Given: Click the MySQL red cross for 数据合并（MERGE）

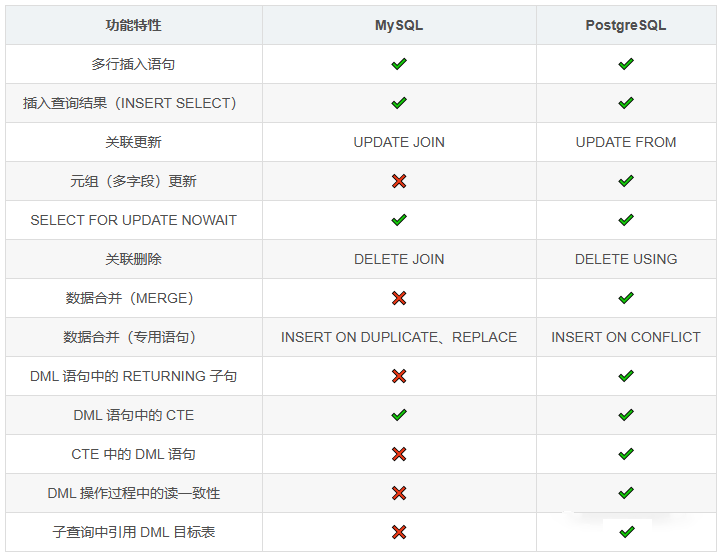Looking at the screenshot, I should 399,298.
